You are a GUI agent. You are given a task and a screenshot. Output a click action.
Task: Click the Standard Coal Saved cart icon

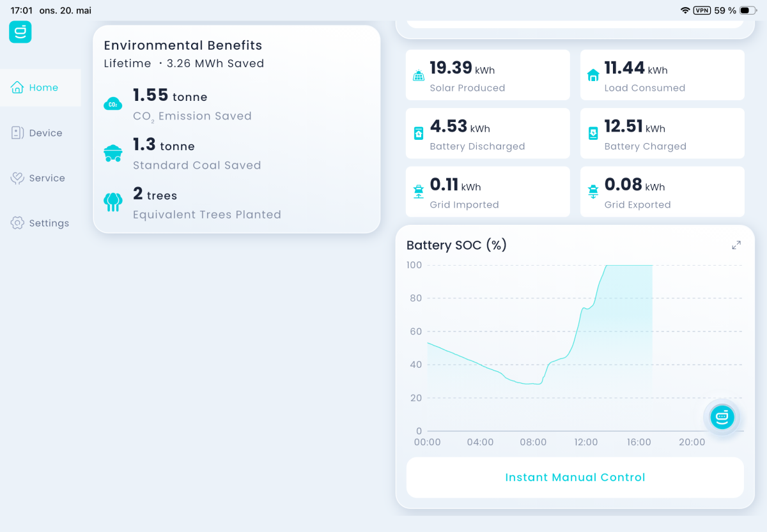point(113,153)
